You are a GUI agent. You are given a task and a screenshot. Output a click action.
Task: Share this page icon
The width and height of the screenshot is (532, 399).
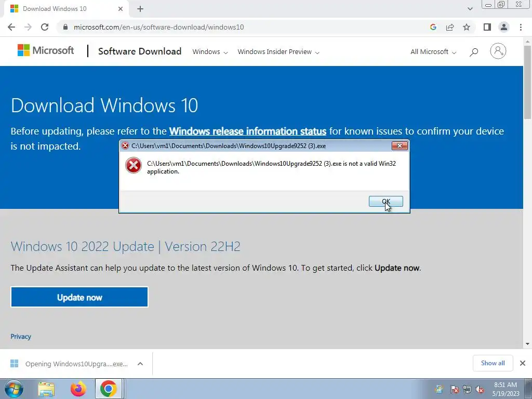(x=450, y=27)
